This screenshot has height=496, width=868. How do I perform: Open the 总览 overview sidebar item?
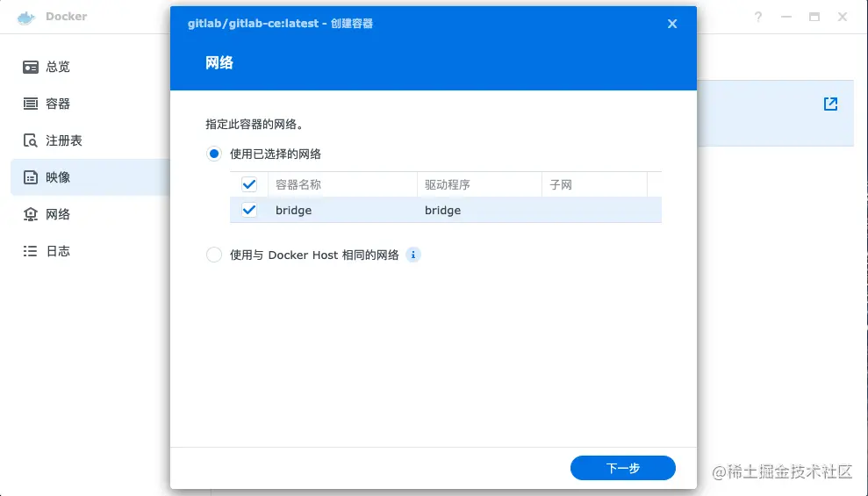pos(46,67)
